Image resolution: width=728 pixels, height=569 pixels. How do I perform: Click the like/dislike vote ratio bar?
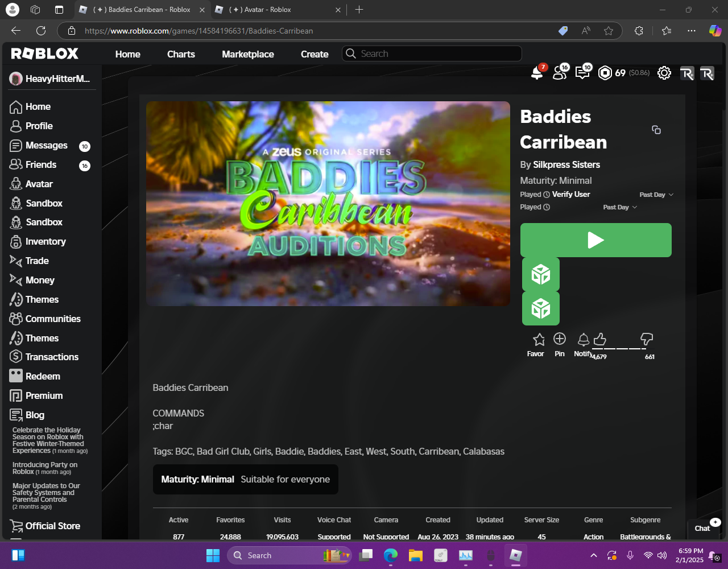tap(623, 349)
